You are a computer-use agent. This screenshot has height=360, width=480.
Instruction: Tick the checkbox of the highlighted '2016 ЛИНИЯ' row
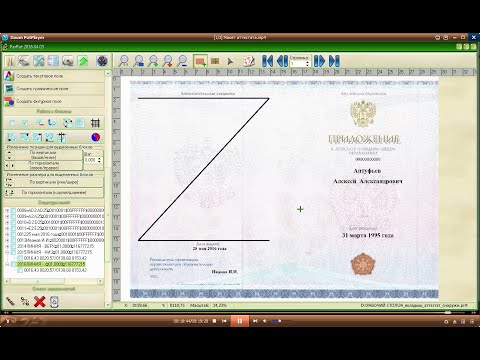pyautogui.click(x=13, y=264)
